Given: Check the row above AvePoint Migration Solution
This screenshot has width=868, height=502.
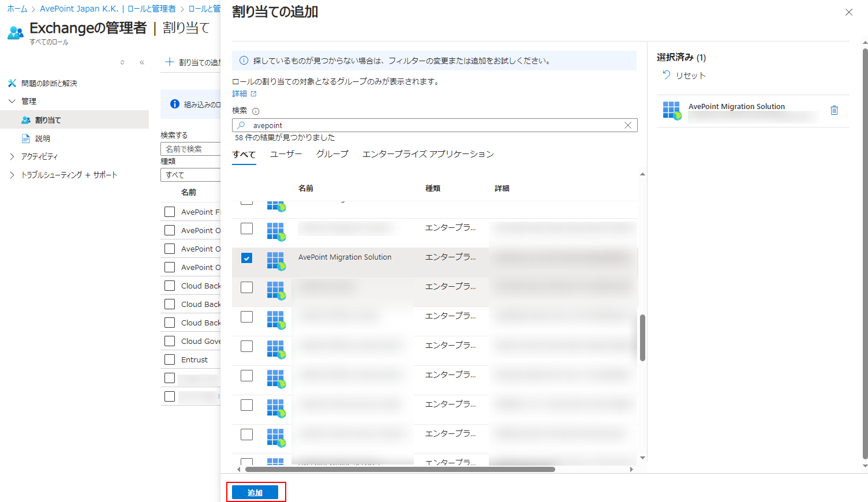Looking at the screenshot, I should tap(246, 228).
